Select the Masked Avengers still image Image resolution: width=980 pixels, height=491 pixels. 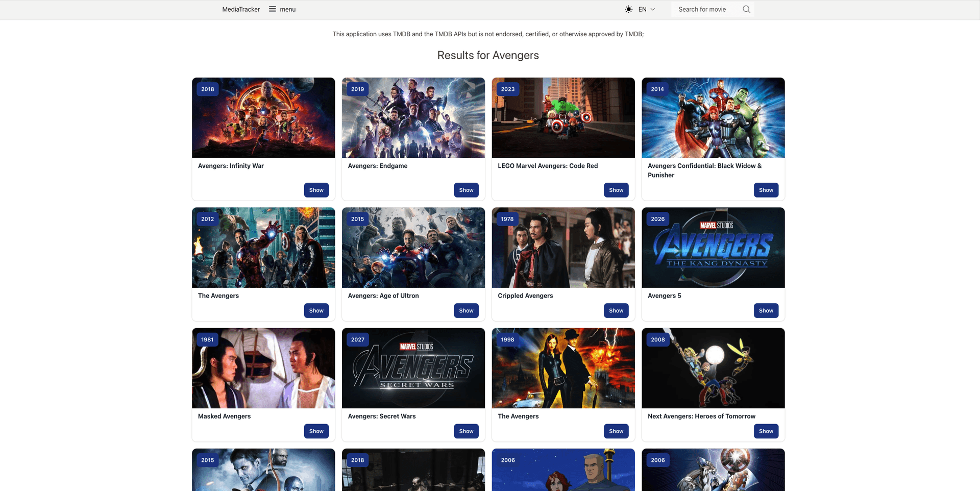pos(263,368)
